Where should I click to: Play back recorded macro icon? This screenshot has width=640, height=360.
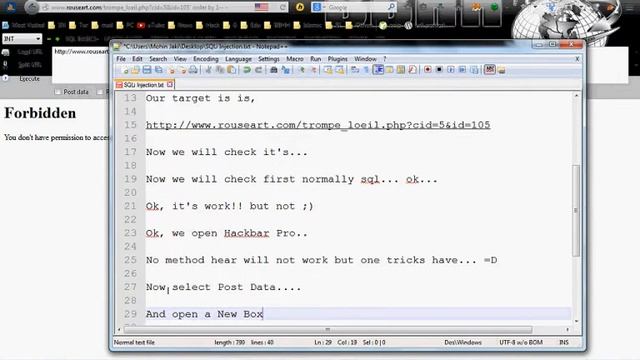[451, 70]
